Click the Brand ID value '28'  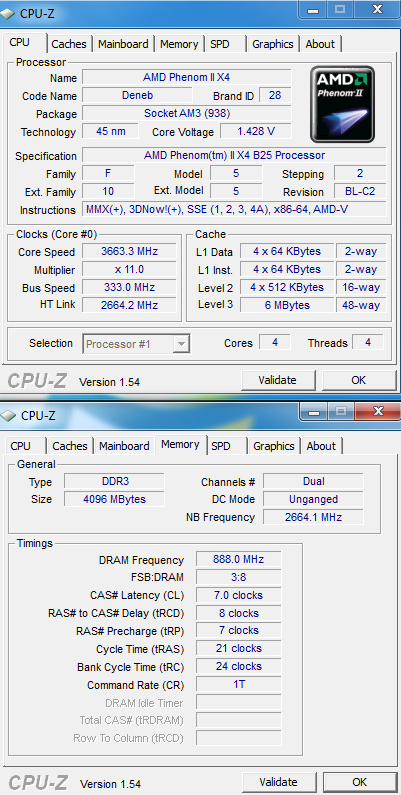pyautogui.click(x=275, y=95)
